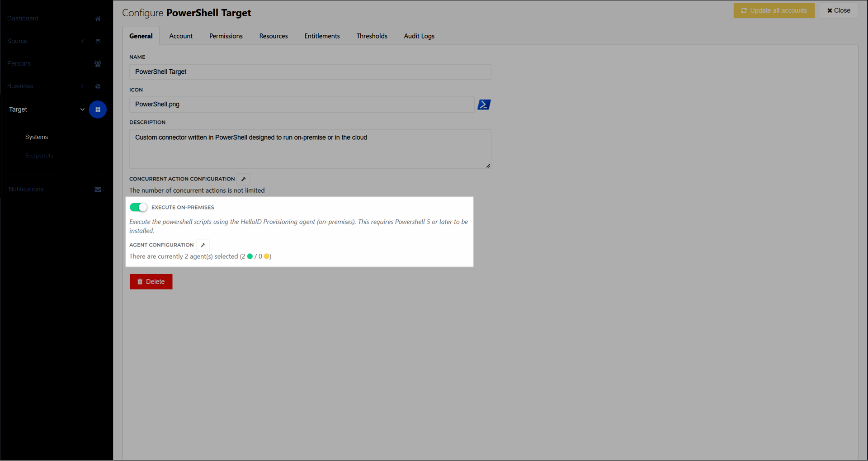Open concurrent action configuration wrench
868x461 pixels.
pos(244,179)
